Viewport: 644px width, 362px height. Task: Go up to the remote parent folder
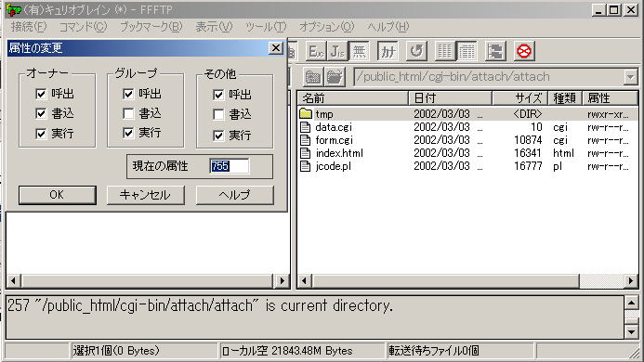point(313,77)
